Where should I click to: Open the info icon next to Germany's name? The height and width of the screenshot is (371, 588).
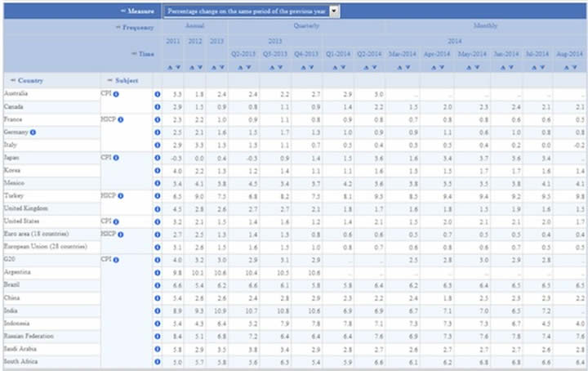[33, 132]
